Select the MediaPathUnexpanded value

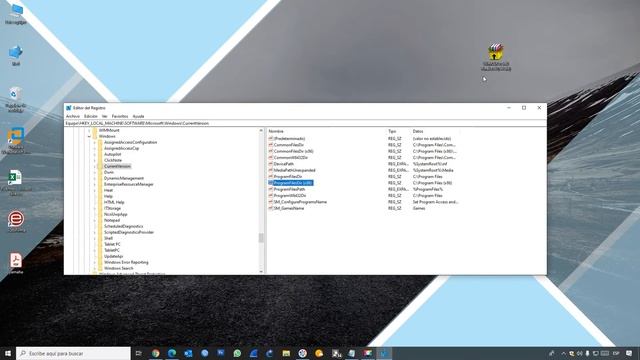pyautogui.click(x=294, y=170)
